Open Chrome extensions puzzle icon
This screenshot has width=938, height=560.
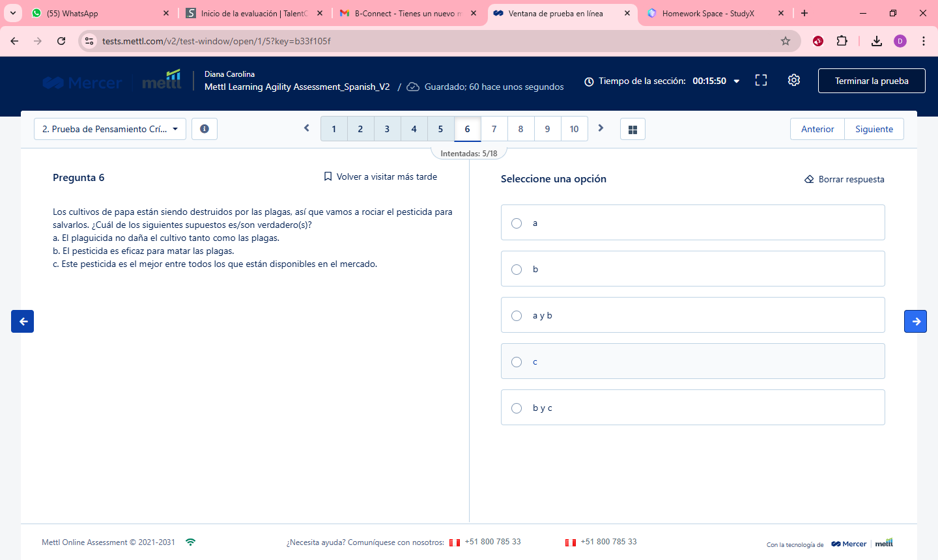[x=842, y=41]
